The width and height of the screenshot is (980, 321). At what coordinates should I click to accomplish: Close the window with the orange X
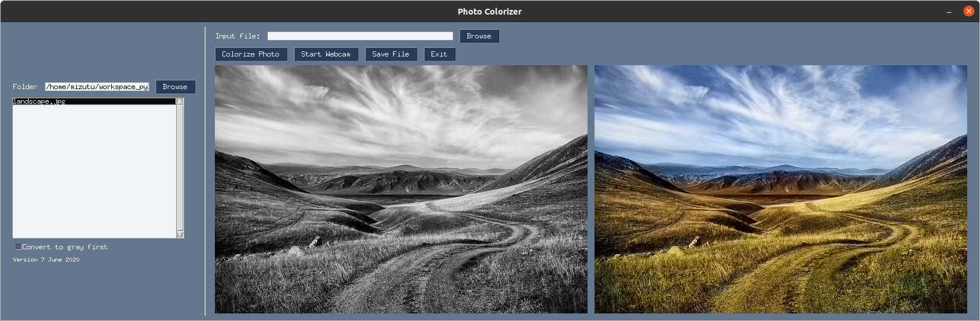[x=969, y=11]
